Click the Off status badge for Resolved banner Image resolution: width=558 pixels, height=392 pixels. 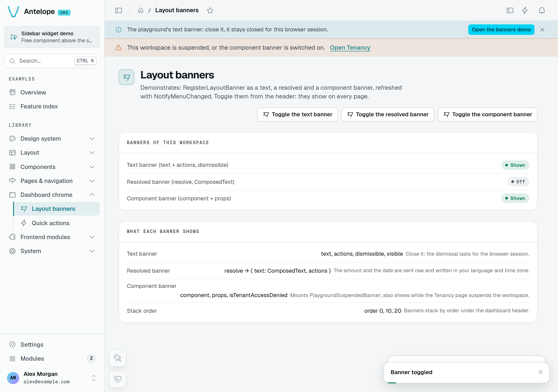click(518, 182)
